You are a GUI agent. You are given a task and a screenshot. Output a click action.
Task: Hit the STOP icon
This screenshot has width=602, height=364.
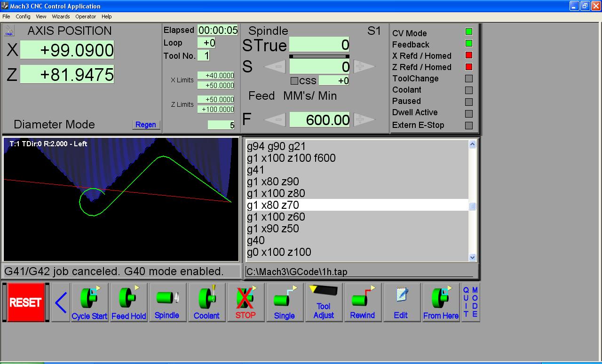246,302
